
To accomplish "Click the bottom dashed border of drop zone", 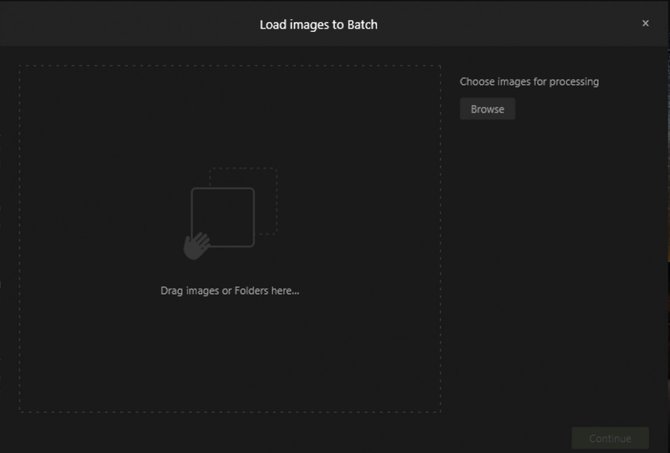I will (230, 412).
